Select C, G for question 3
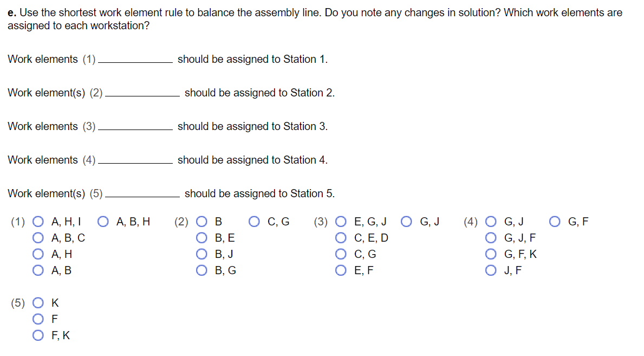This screenshot has width=644, height=356. pyautogui.click(x=341, y=254)
